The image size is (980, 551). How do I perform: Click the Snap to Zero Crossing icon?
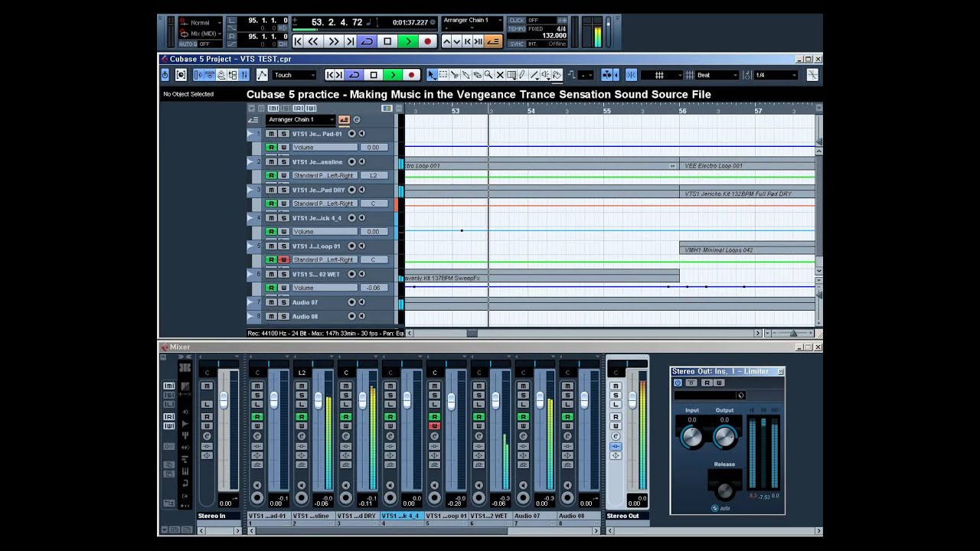(812, 75)
